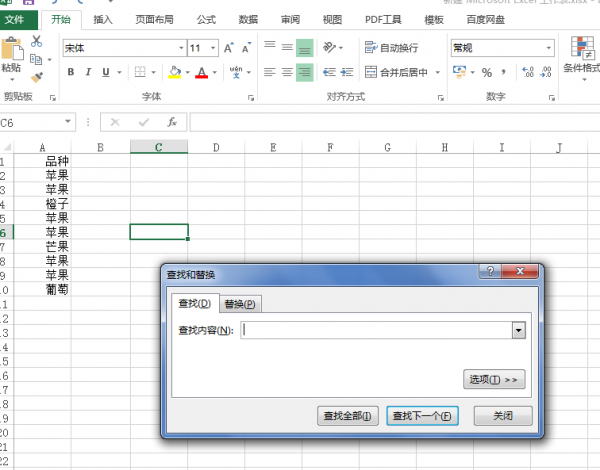
Task: Open alignment group dialog launcher
Action: pyautogui.click(x=440, y=98)
